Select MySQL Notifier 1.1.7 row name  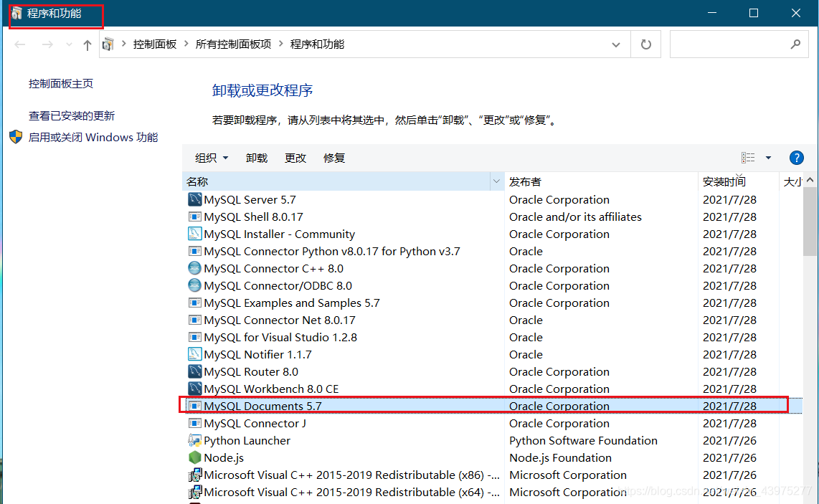(x=257, y=355)
